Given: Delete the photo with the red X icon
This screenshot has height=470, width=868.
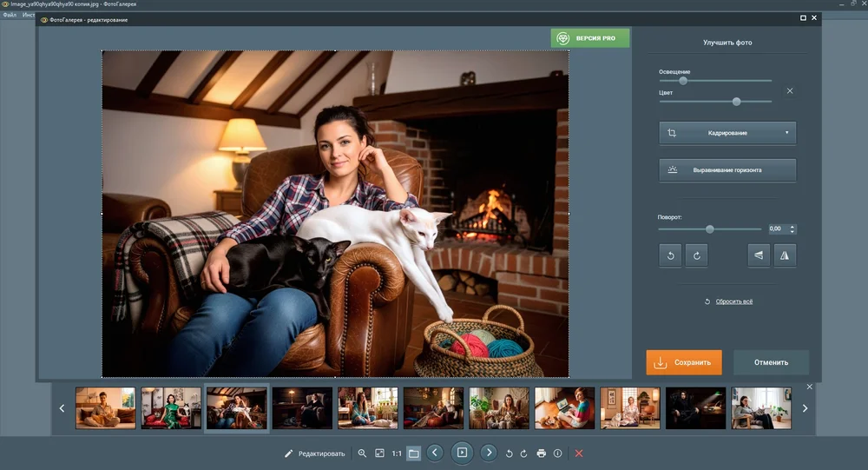Looking at the screenshot, I should [579, 453].
